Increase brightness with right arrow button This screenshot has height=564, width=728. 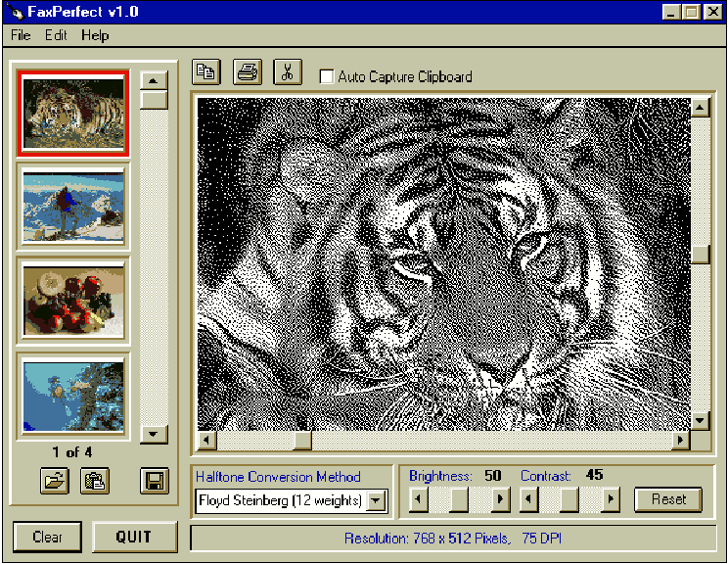(x=500, y=499)
